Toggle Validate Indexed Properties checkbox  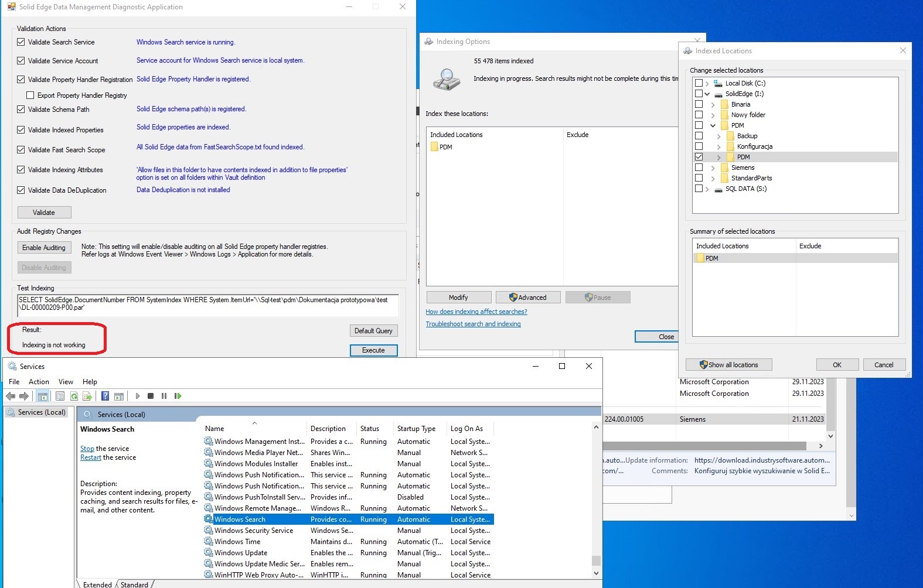coord(21,130)
